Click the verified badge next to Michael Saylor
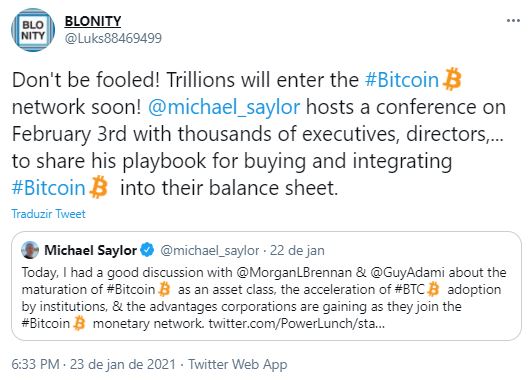531x380 pixels. pyautogui.click(x=147, y=250)
